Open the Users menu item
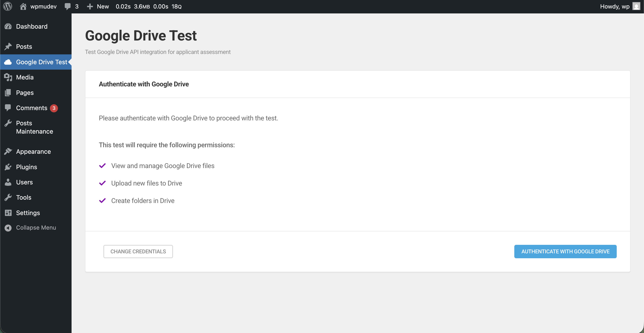Image resolution: width=644 pixels, height=333 pixels. click(36, 182)
